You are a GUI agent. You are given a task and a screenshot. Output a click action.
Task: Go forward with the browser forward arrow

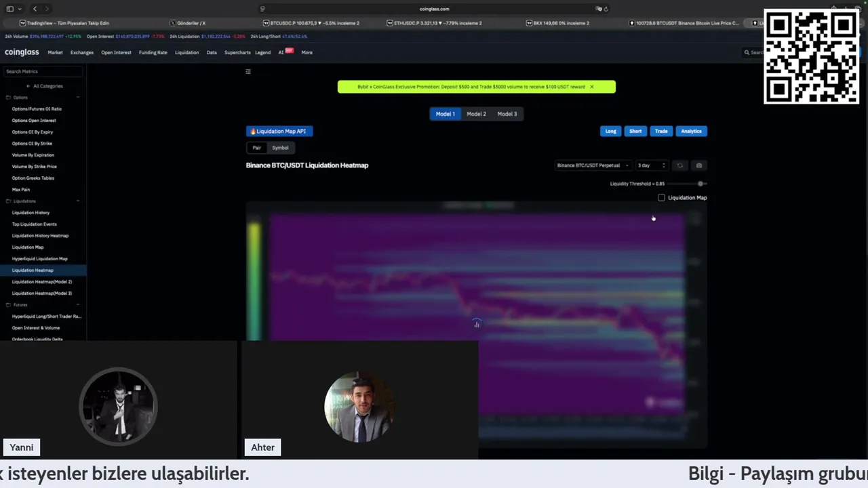(46, 9)
